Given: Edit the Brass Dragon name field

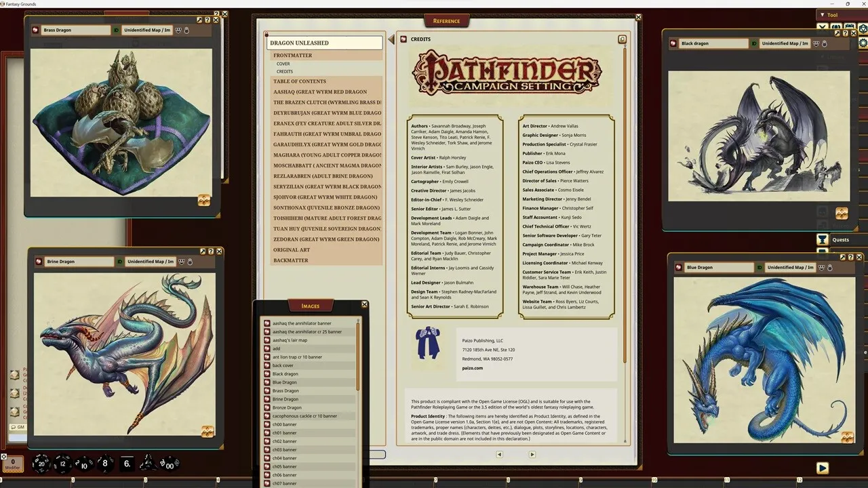Looking at the screenshot, I should pos(76,30).
